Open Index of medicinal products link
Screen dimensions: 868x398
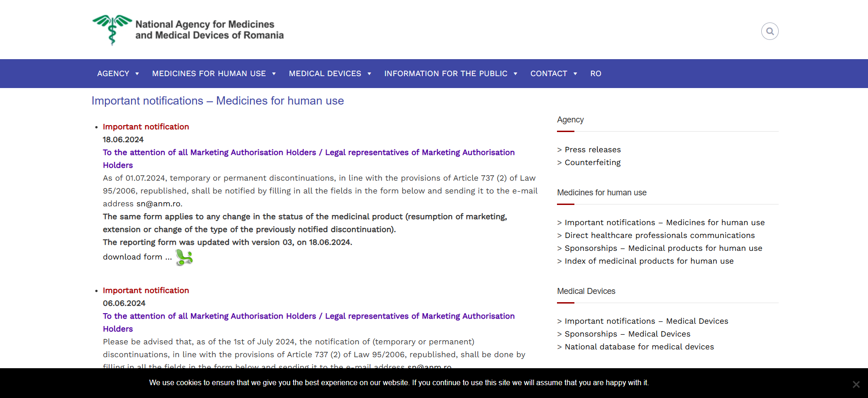pyautogui.click(x=649, y=261)
